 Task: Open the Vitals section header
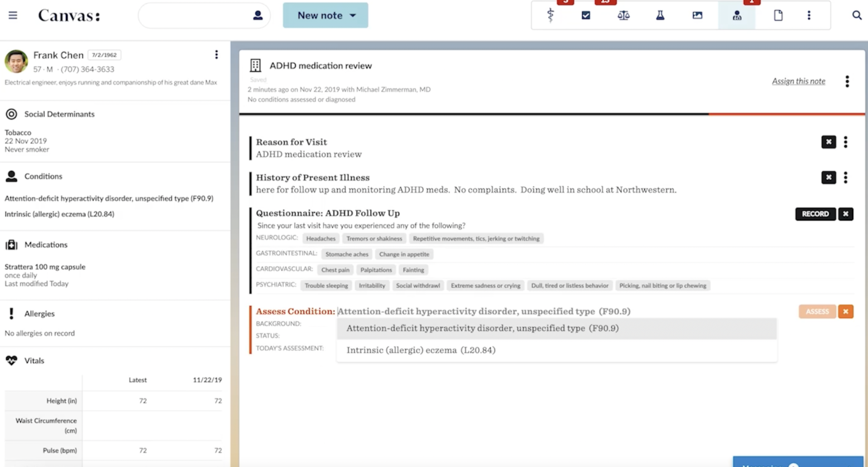(x=34, y=361)
